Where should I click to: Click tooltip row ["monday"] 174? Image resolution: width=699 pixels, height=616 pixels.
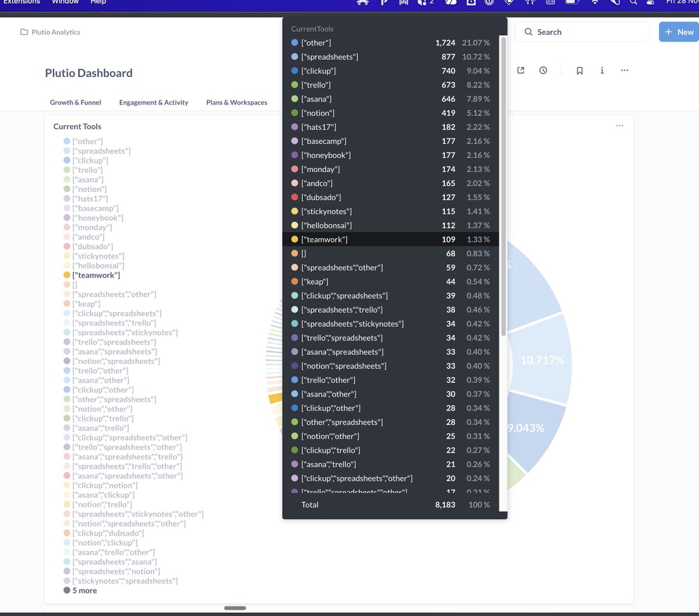(x=391, y=169)
